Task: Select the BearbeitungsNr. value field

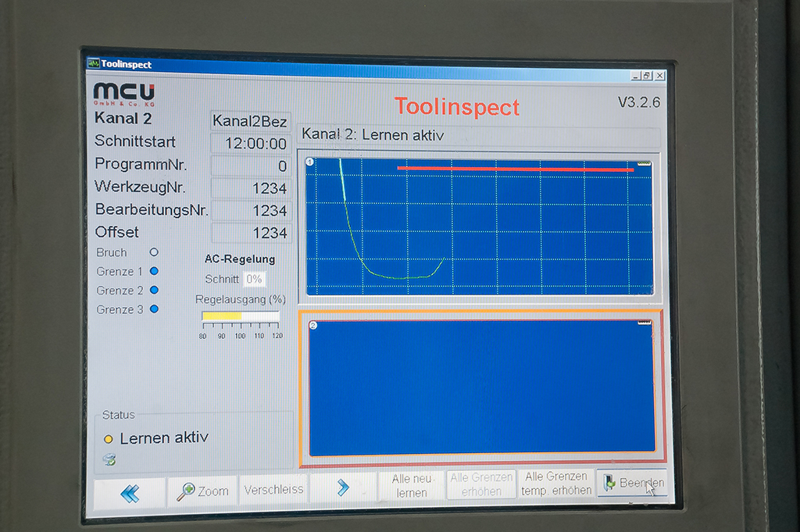Action: 252,210
